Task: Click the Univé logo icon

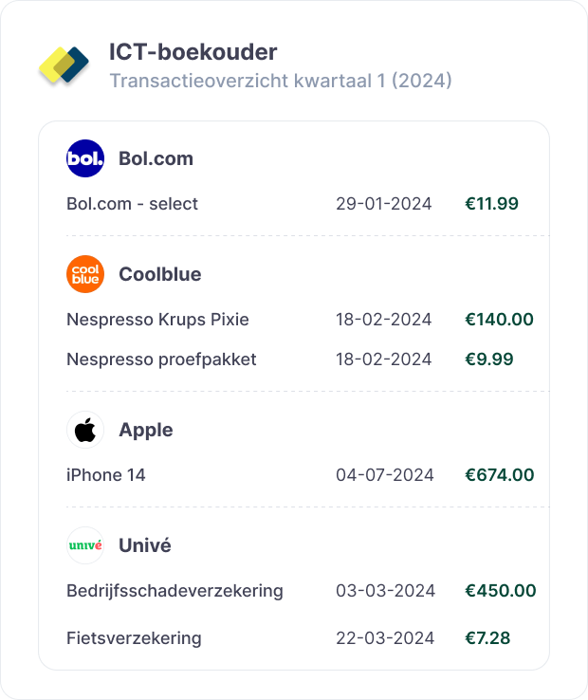Action: click(85, 545)
